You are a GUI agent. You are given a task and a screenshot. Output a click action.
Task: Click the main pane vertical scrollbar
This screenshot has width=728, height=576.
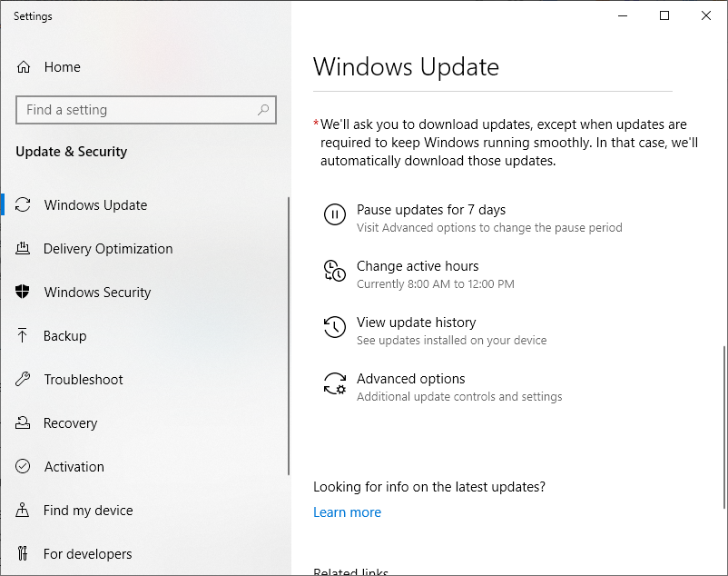[723, 427]
